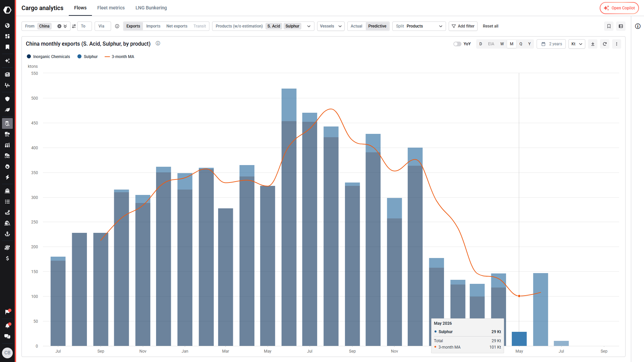Select quarterly Q granularity
This screenshot has height=362, width=644.
[x=521, y=44]
